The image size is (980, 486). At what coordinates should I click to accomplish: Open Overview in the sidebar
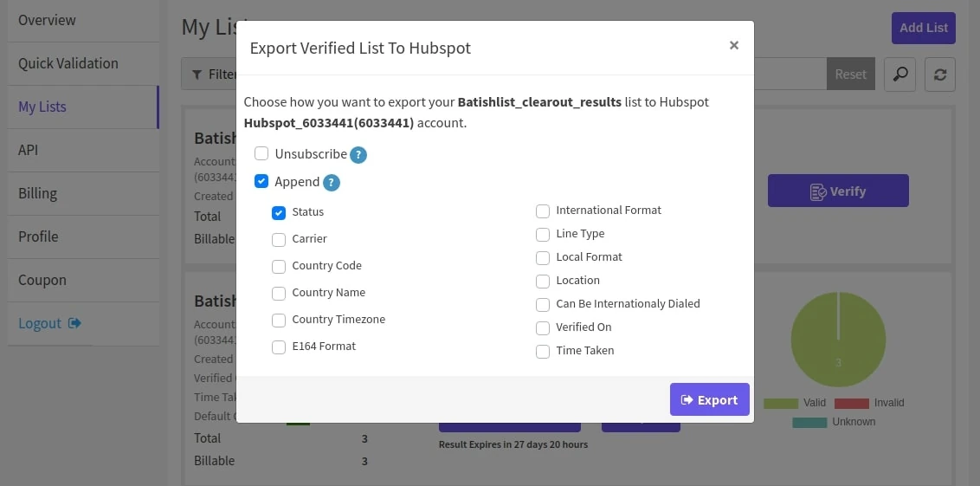[83, 21]
